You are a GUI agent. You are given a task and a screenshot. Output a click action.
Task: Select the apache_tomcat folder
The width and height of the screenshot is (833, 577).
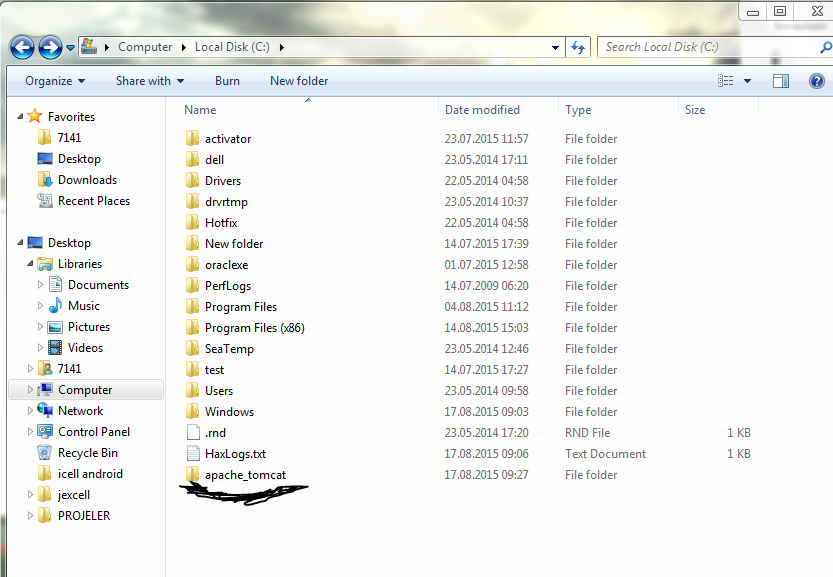click(x=236, y=475)
